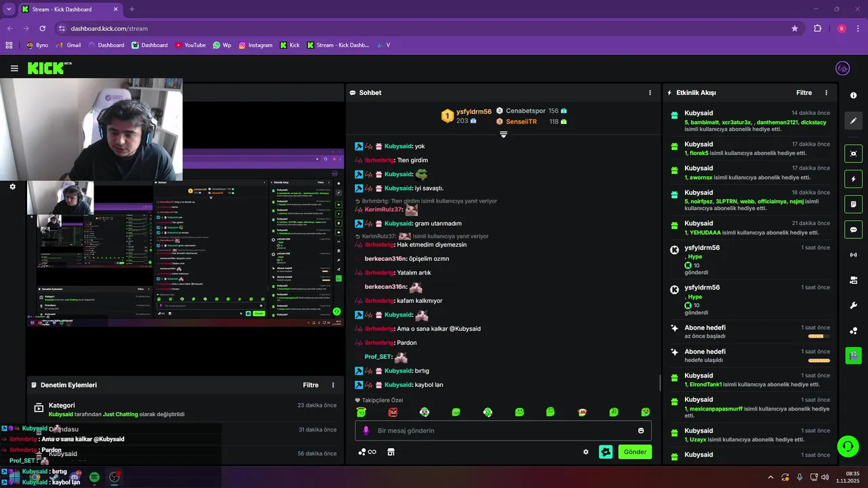This screenshot has height=488, width=868.
Task: Click the Prof_SET username in chat
Action: (378, 357)
